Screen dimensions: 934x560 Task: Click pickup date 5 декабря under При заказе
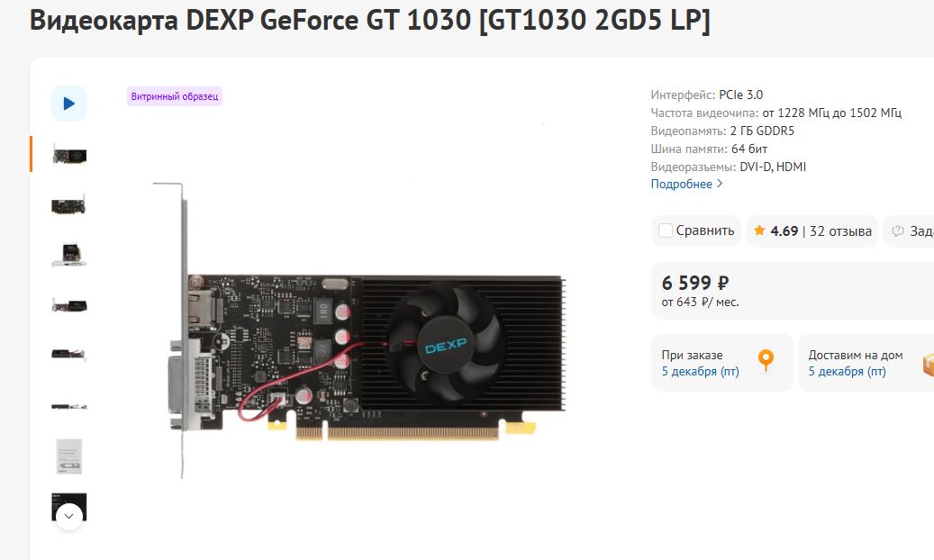(700, 371)
